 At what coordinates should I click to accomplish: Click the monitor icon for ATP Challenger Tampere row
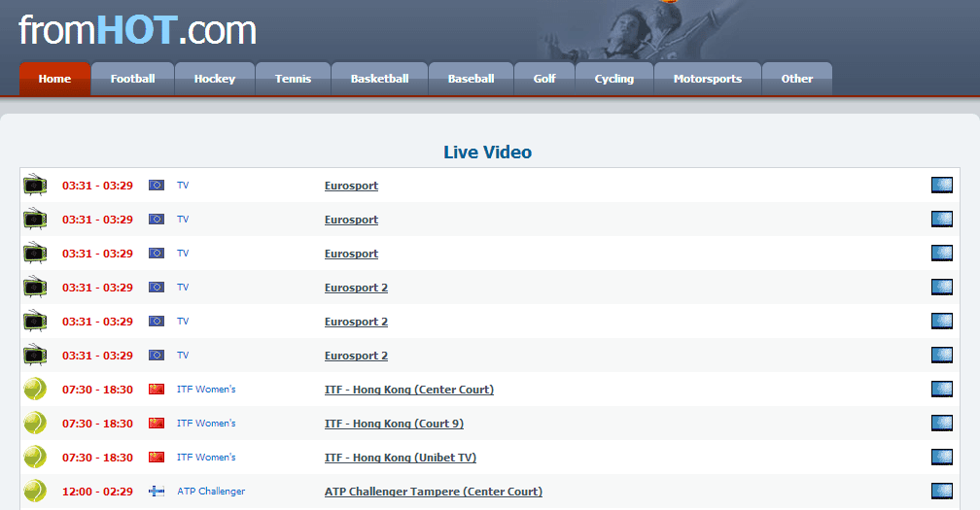click(x=941, y=492)
